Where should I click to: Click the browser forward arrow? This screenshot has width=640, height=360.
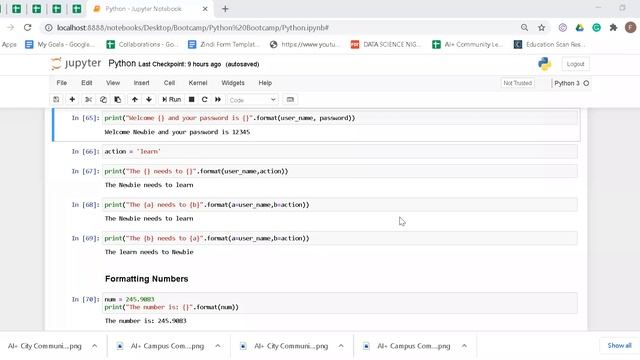coord(10,28)
